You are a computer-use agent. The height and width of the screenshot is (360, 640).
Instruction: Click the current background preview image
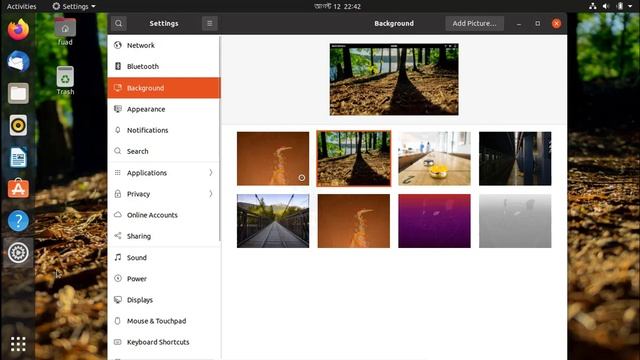[394, 79]
